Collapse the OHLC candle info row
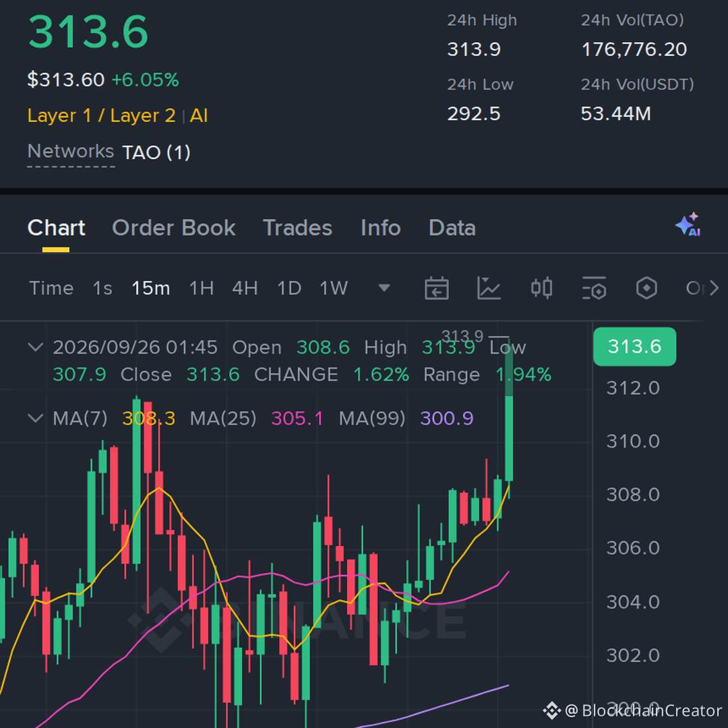Image resolution: width=728 pixels, height=728 pixels. click(36, 347)
